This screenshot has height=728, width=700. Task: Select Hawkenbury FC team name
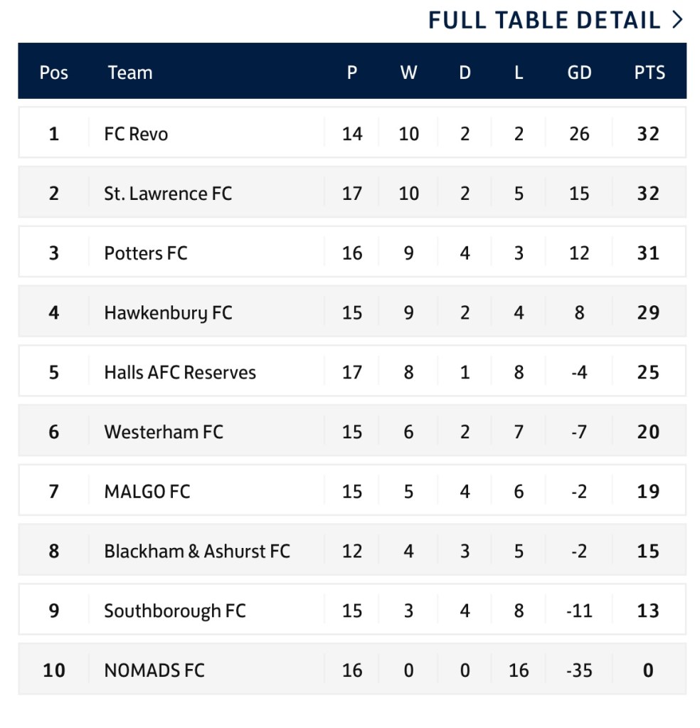coord(168,313)
